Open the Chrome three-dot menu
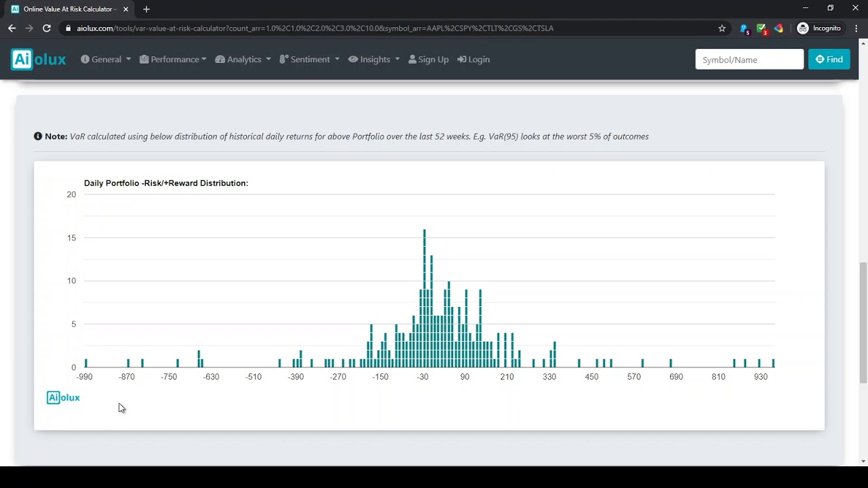The image size is (868, 488). click(x=856, y=28)
